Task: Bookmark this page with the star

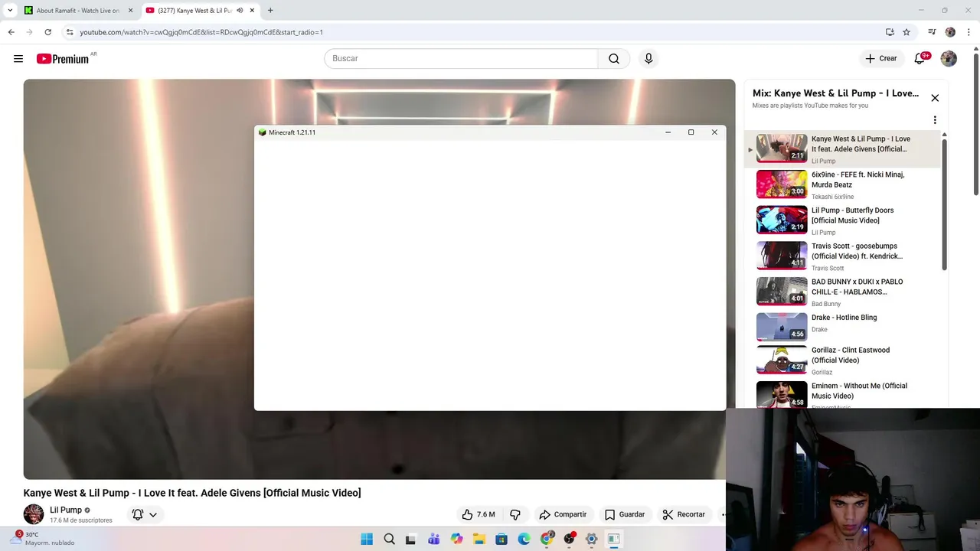Action: point(906,32)
